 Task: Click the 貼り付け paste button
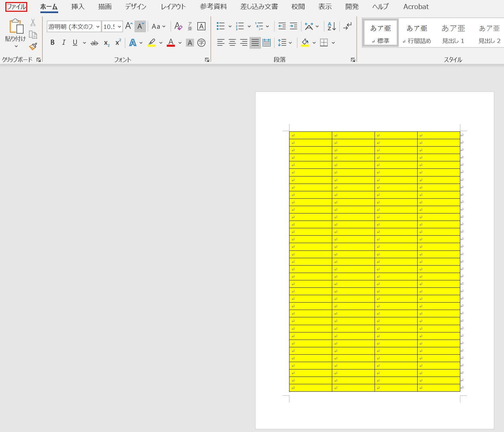15,27
